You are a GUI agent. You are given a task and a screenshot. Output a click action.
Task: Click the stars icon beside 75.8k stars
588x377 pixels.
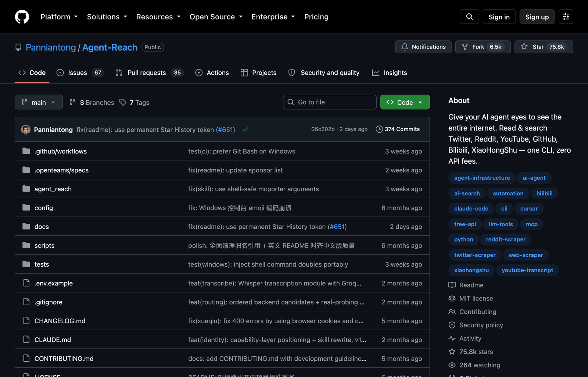(x=452, y=352)
